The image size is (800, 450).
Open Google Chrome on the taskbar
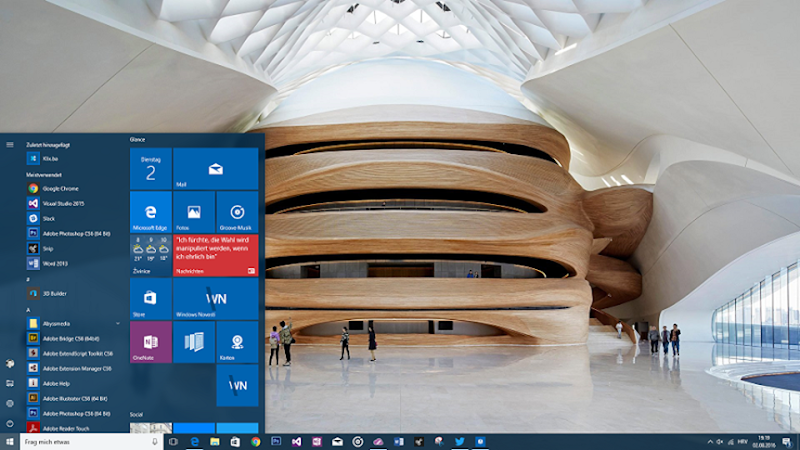point(256,442)
